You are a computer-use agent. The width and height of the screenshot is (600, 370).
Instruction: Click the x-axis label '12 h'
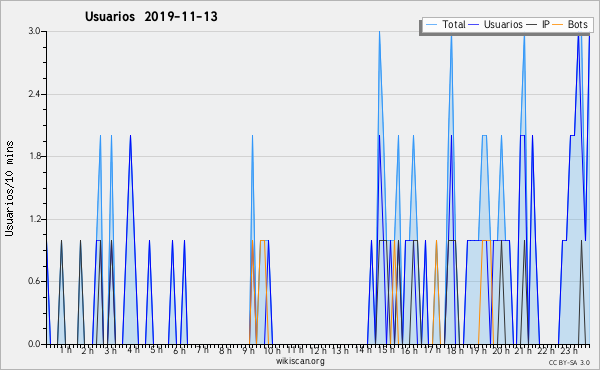coord(318,350)
